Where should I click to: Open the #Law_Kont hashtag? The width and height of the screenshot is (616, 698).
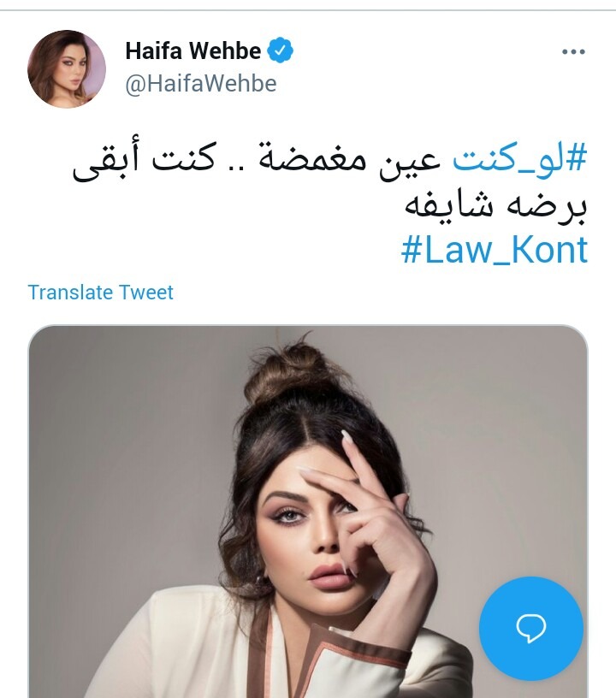coord(495,251)
